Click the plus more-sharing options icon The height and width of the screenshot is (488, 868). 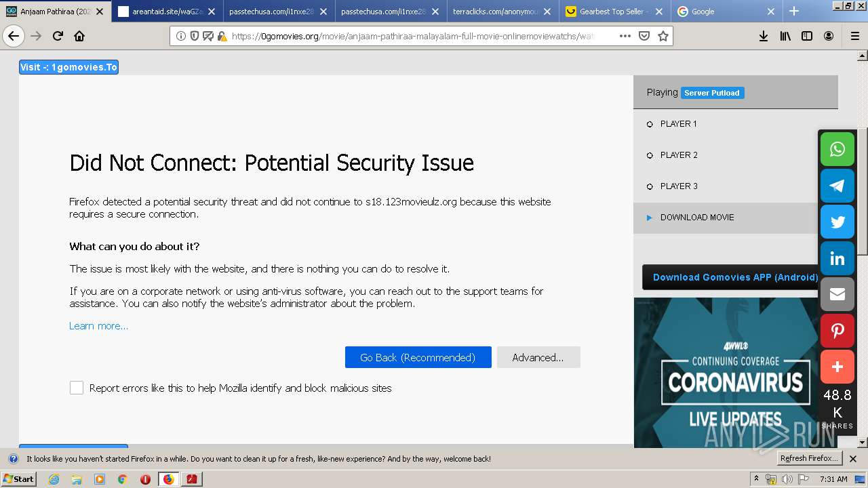pyautogui.click(x=837, y=367)
